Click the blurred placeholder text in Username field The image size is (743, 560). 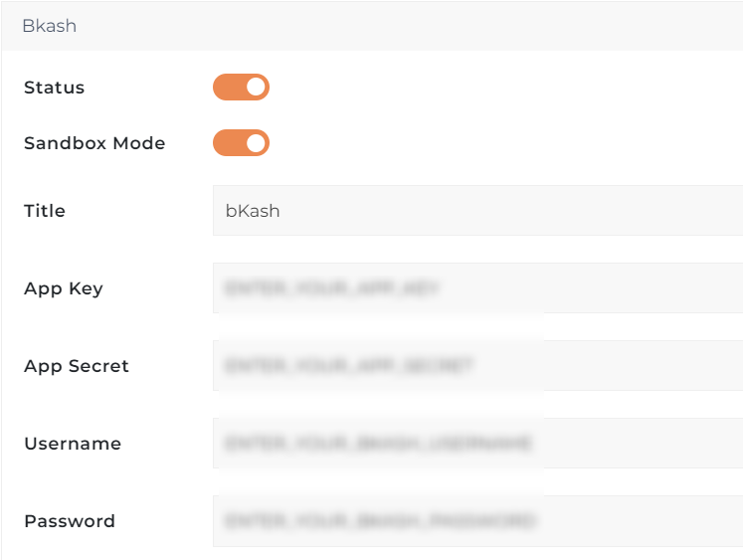click(379, 444)
